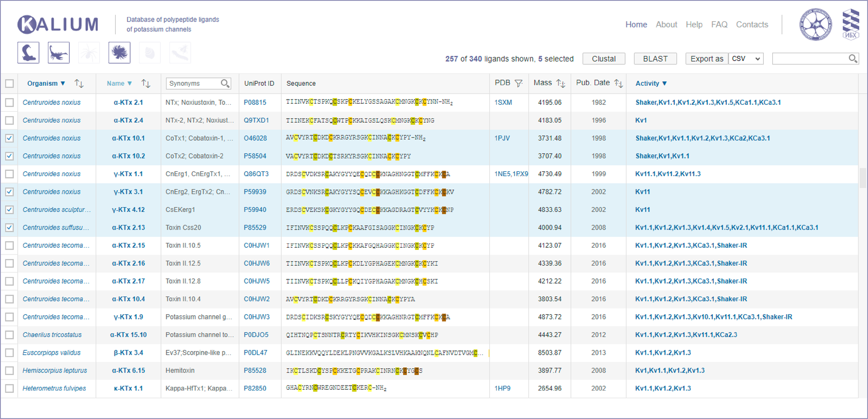Enable the cone snail shell filter icon
Image resolution: width=868 pixels, height=419 pixels.
150,53
